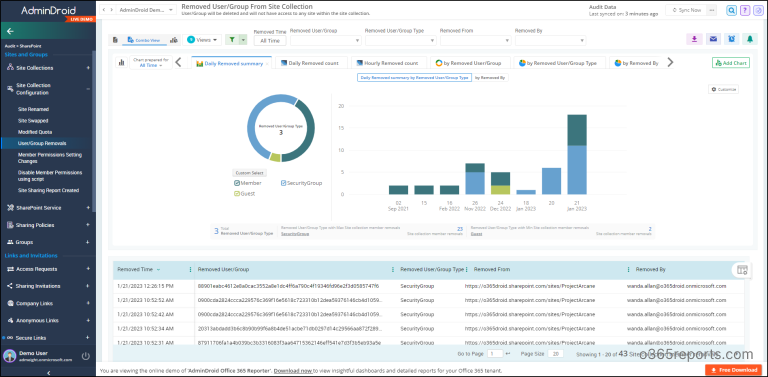This screenshot has width=768, height=377.
Task: Click the Site Collections sidebar icon
Action: (11, 68)
